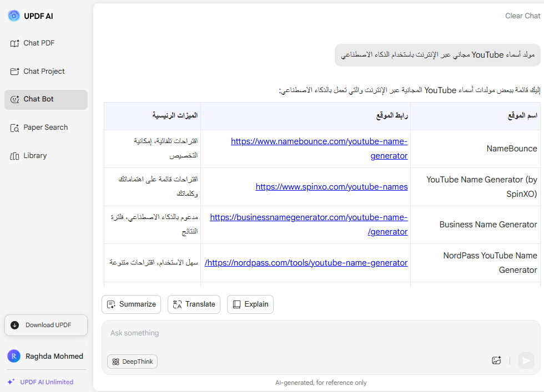Select YouTube Name Generator (by SpinXO) cell

475,187
